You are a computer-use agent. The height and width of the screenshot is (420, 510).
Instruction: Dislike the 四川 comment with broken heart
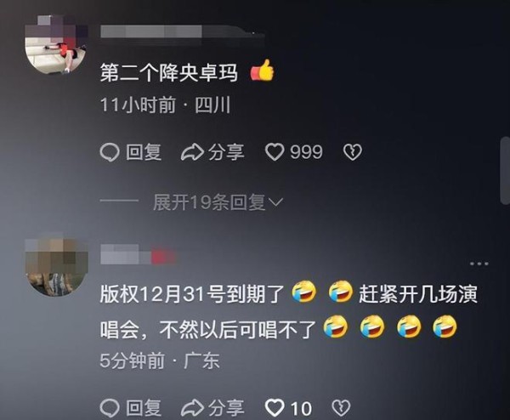353,152
